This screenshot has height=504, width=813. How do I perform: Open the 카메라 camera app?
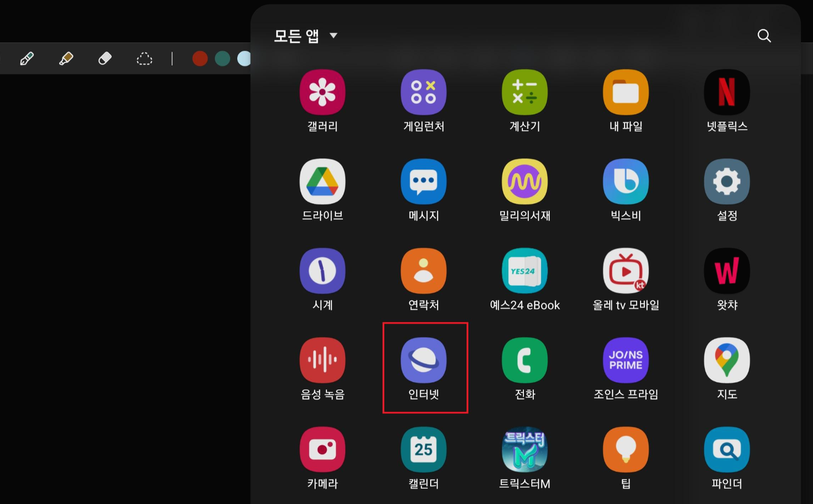[x=323, y=449]
